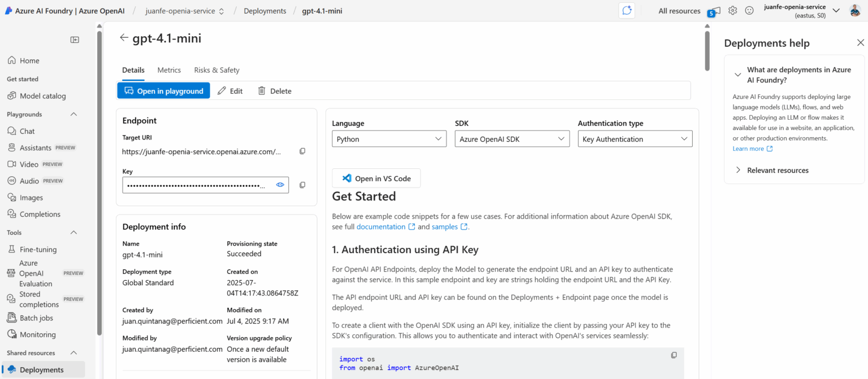Reveal the hidden API key
Viewport: 868px width, 379px height.
coord(280,185)
